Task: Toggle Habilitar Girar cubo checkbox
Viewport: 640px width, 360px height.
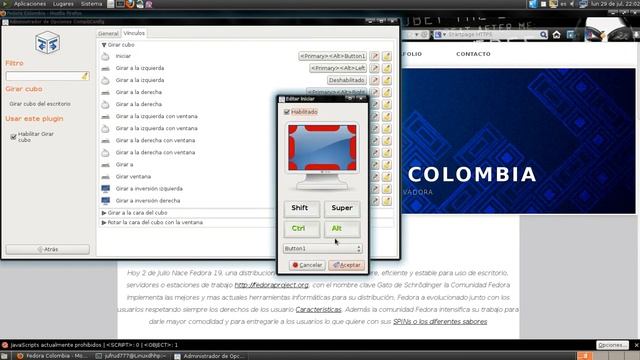Action: (x=13, y=137)
